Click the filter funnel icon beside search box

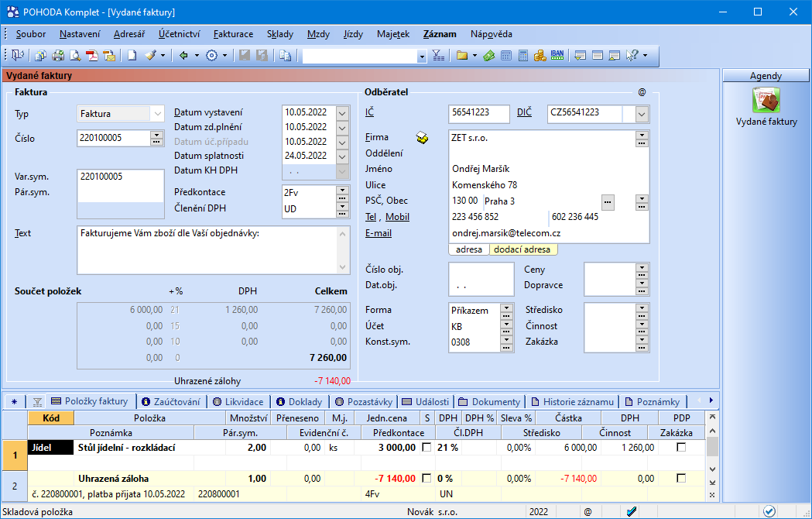point(438,56)
